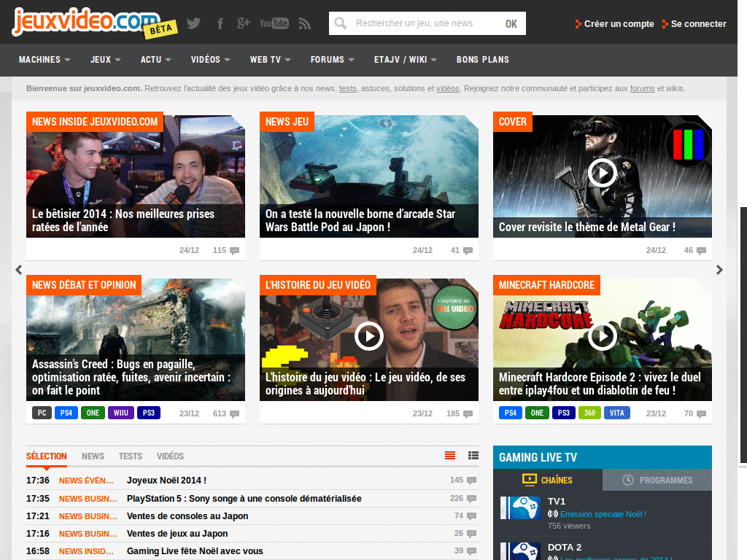The height and width of the screenshot is (560, 747).
Task: Select the SÉLECTION tab
Action: [46, 456]
